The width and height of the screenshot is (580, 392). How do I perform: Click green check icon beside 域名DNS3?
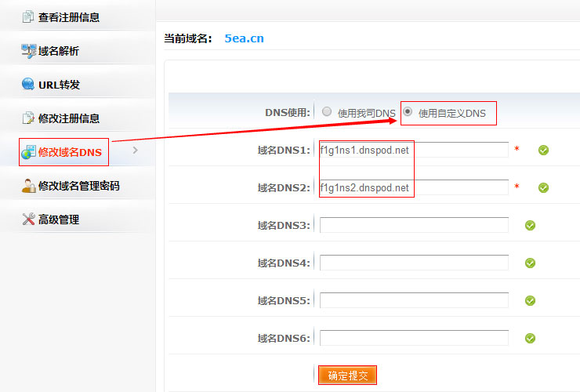[x=530, y=226]
